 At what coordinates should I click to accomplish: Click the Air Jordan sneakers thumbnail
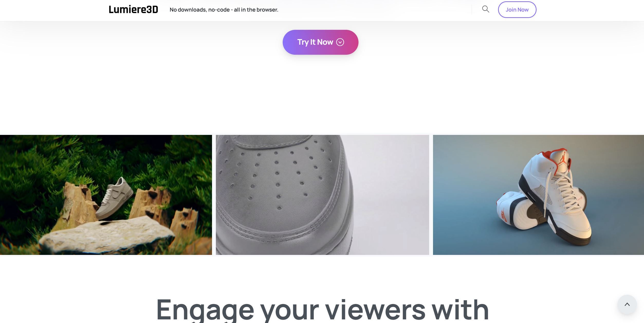click(538, 195)
